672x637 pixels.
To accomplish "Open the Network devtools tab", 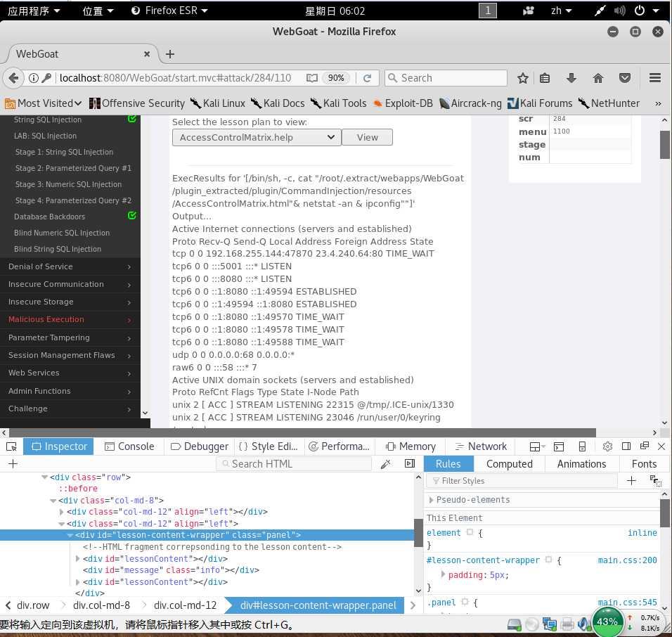I will 481,446.
